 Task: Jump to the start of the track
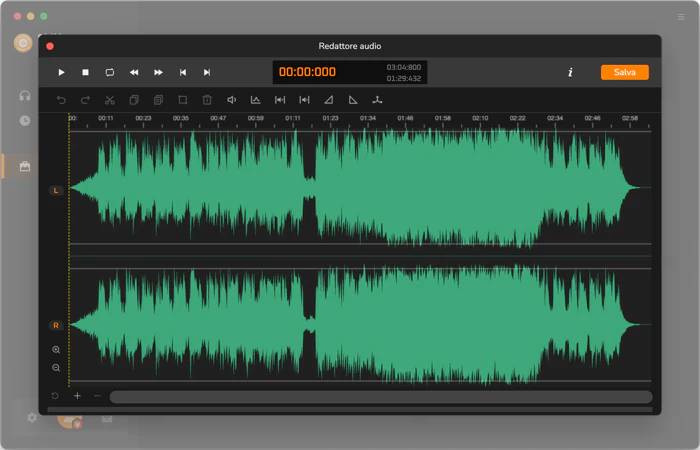tap(183, 72)
